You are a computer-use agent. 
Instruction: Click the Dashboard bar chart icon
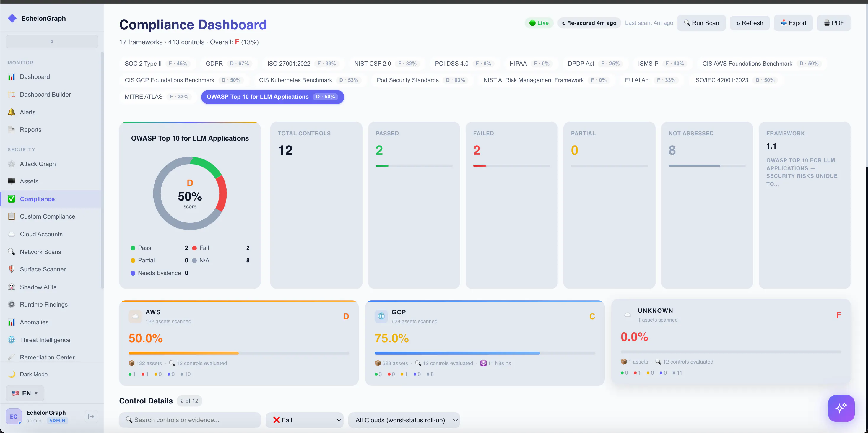coord(12,77)
